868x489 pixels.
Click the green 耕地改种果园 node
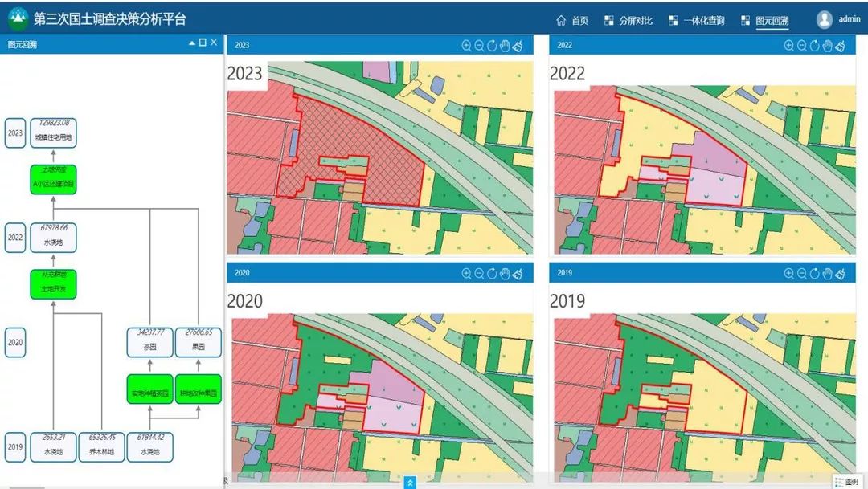(199, 389)
